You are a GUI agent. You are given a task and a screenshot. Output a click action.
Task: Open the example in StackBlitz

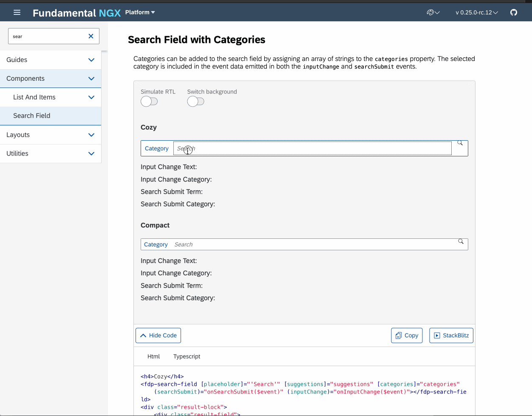click(451, 335)
